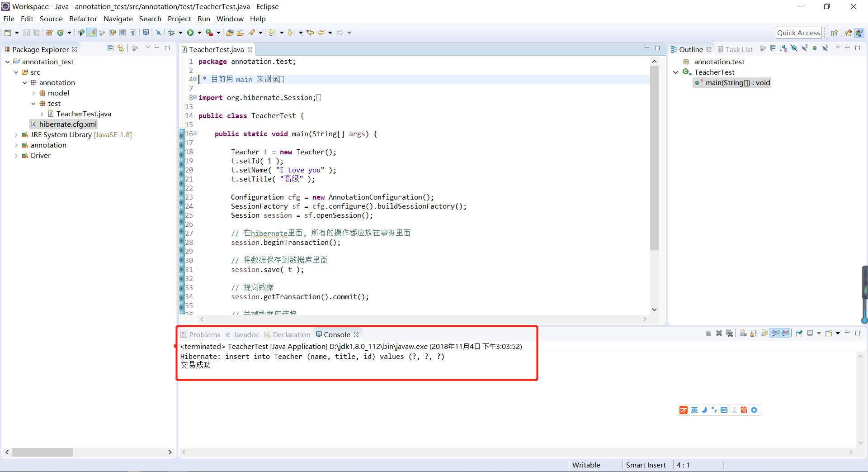Expand the Driver project node
This screenshot has width=868, height=472.
point(16,156)
